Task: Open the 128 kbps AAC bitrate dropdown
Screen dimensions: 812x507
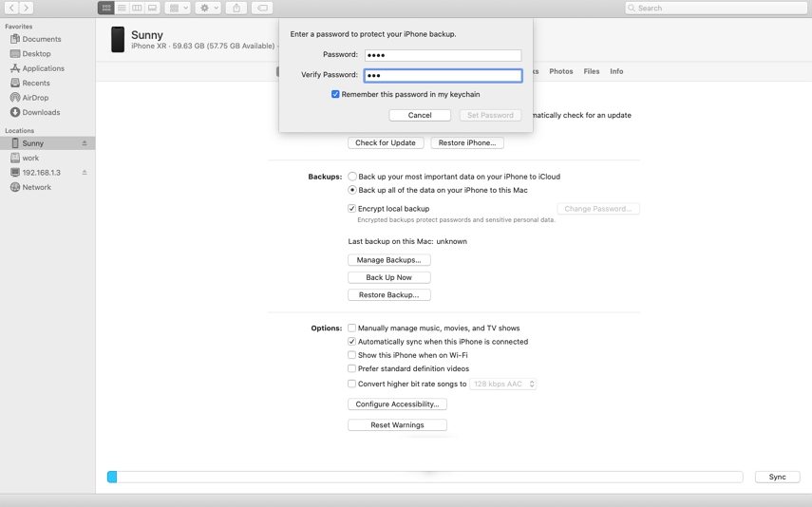Action: (502, 384)
